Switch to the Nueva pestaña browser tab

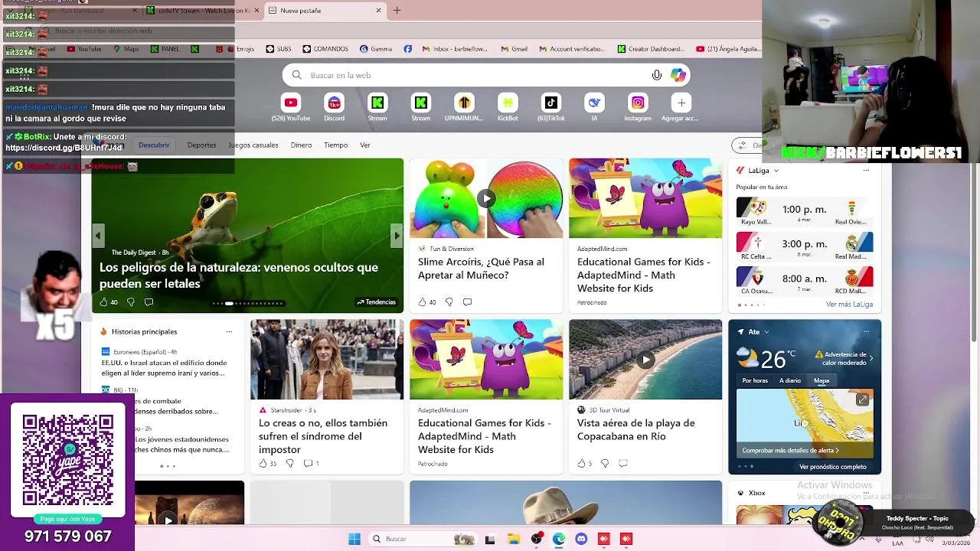(x=325, y=11)
